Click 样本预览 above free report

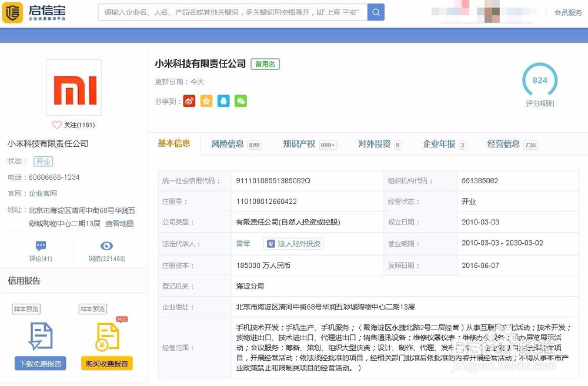coord(26,309)
